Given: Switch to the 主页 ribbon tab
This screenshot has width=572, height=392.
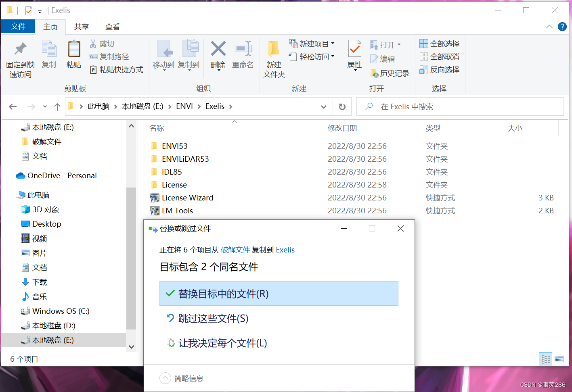Looking at the screenshot, I should pos(50,27).
